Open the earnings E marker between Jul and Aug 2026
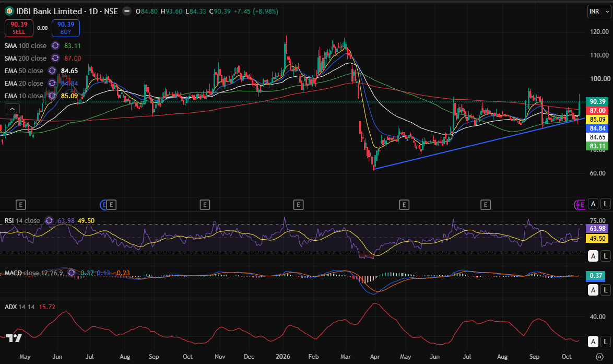Image resolution: width=613 pixels, height=364 pixels. [486, 205]
